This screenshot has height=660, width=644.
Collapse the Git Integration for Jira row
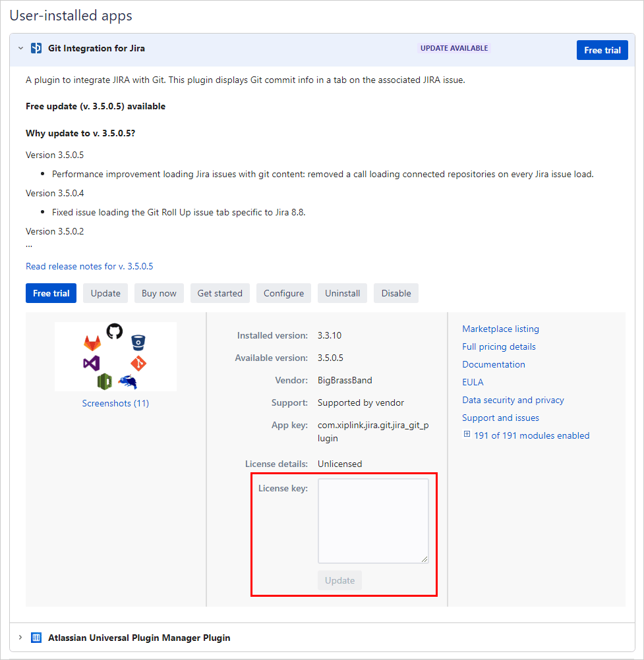pos(20,49)
